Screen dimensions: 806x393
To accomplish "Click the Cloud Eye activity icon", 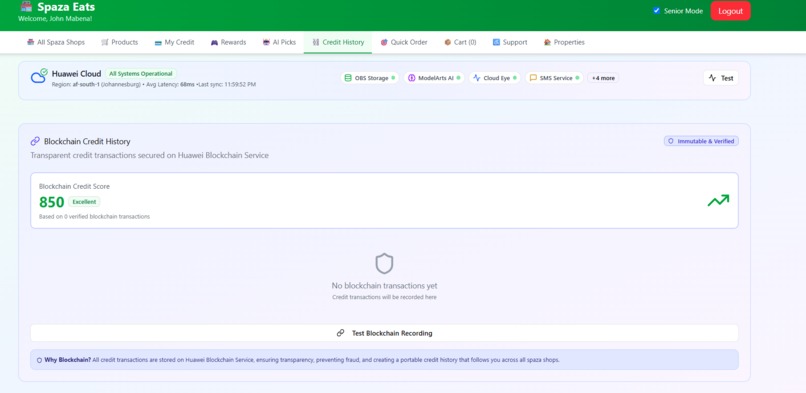I will [x=477, y=78].
